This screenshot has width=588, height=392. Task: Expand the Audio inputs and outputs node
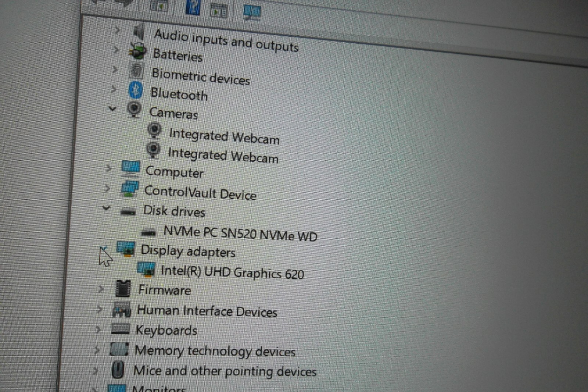117,29
